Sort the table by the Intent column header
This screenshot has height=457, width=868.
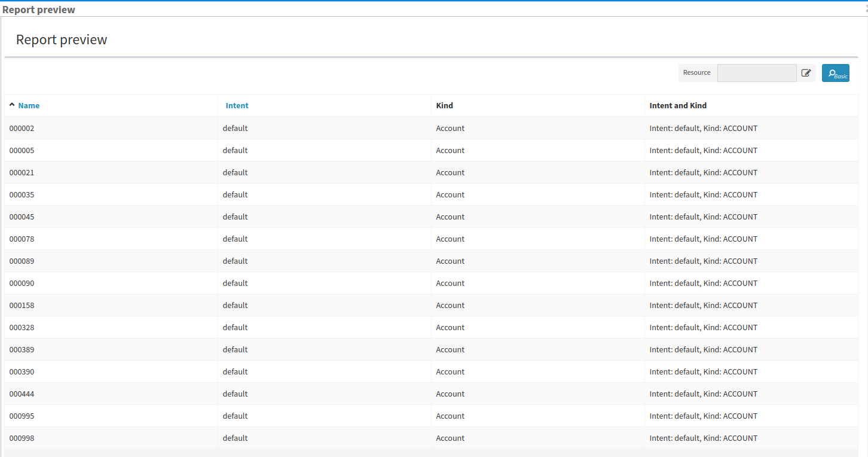(237, 105)
